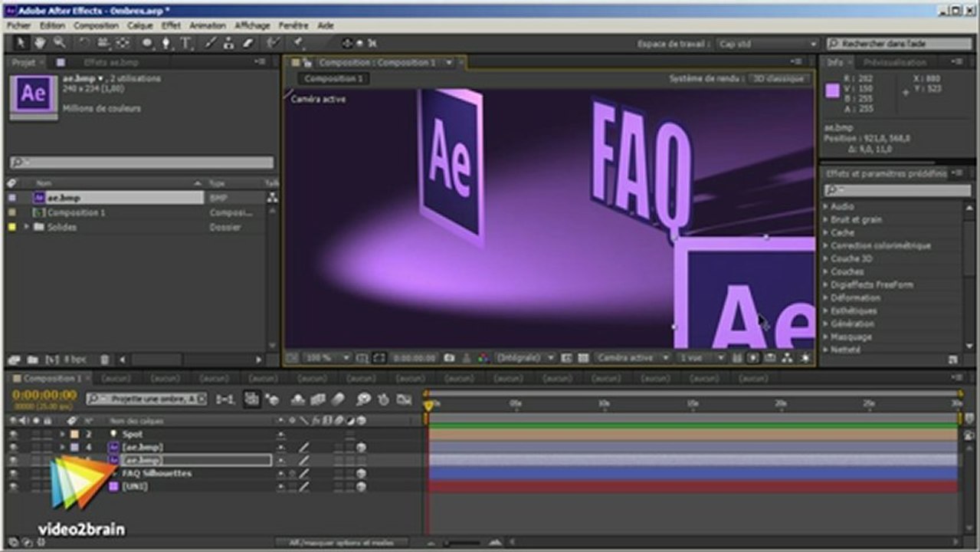Expand the Spot layer properties
This screenshot has width=980, height=552.
(x=63, y=434)
